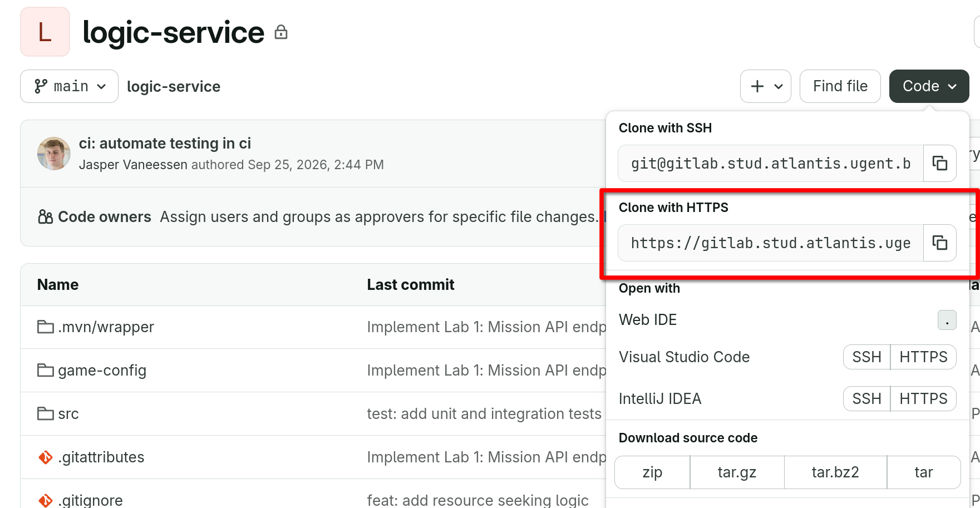Open in IntelliJ IDEA via SSH
Screen dimensions: 980x508
coord(866,399)
